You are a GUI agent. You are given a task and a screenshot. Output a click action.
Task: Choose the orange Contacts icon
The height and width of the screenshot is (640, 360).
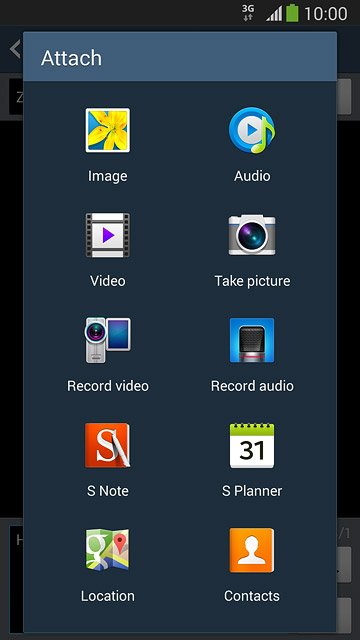click(252, 550)
